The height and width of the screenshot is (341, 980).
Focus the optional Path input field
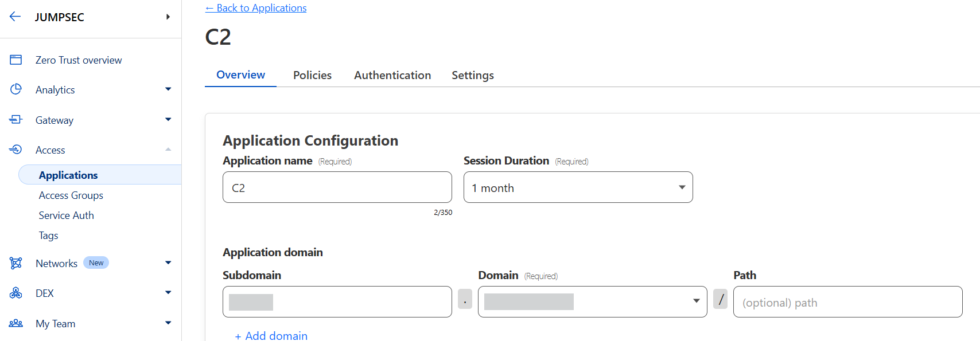pos(847,302)
